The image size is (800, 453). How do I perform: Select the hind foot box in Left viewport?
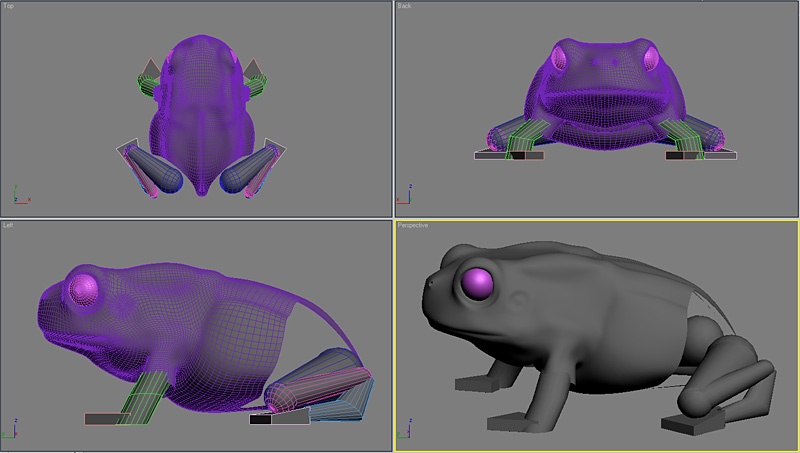click(x=280, y=416)
